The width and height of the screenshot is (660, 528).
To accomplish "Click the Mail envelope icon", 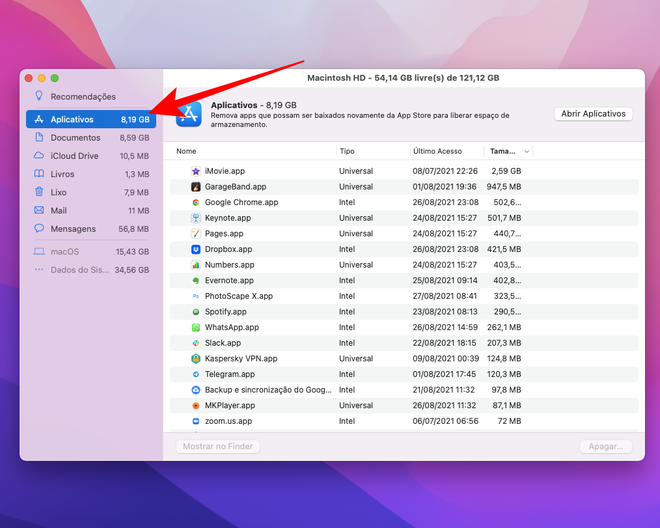I will click(39, 210).
